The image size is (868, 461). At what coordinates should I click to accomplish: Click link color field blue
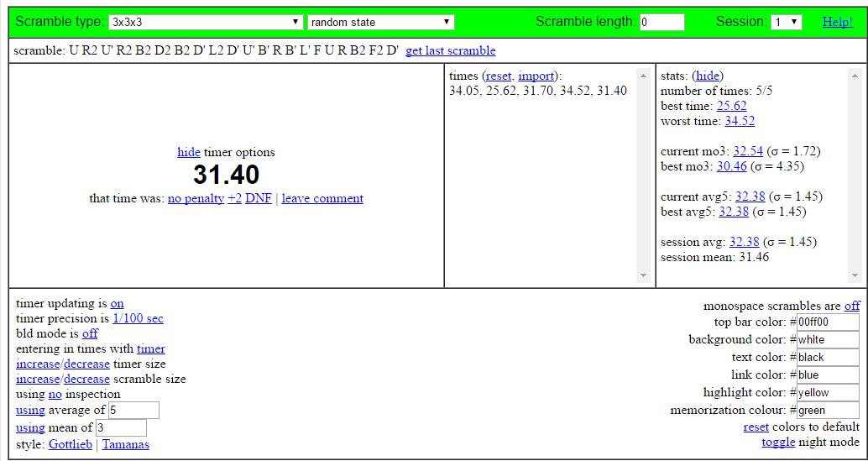829,375
